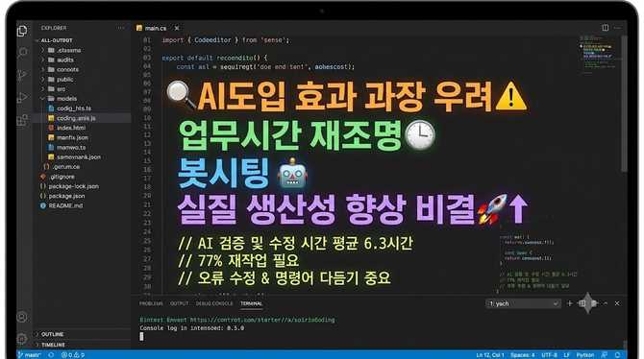644x359 pixels.
Task: Expand the audits folder
Action: point(42,60)
